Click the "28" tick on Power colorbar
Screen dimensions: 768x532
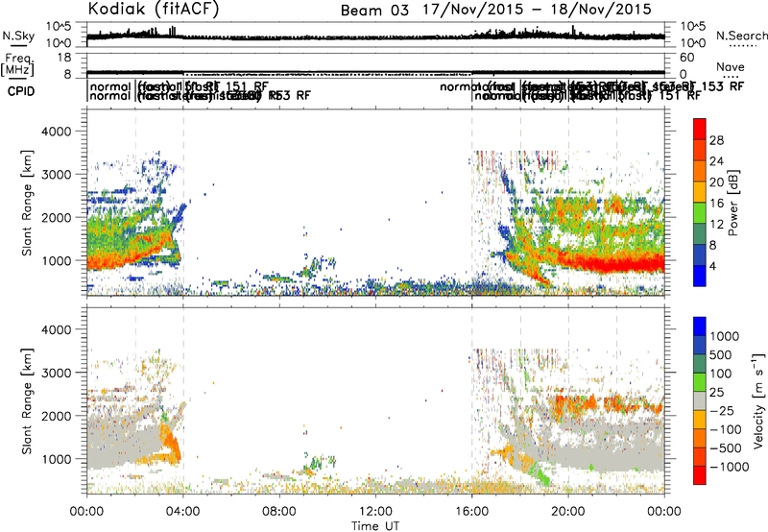click(716, 140)
